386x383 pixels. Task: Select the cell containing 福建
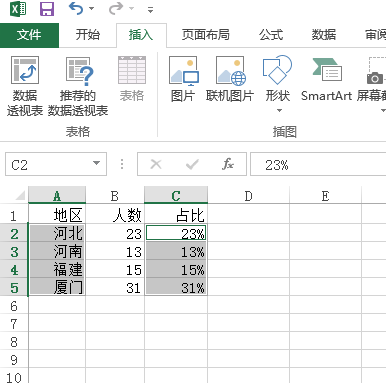coord(57,269)
